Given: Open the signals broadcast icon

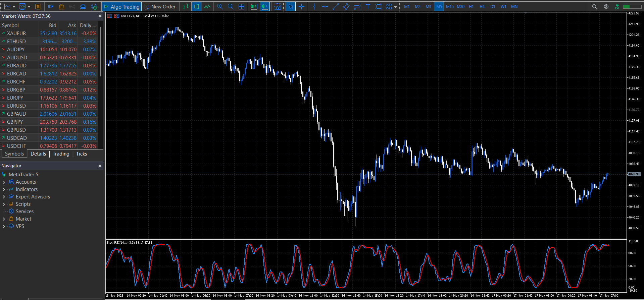Looking at the screenshot, I should [72, 6].
